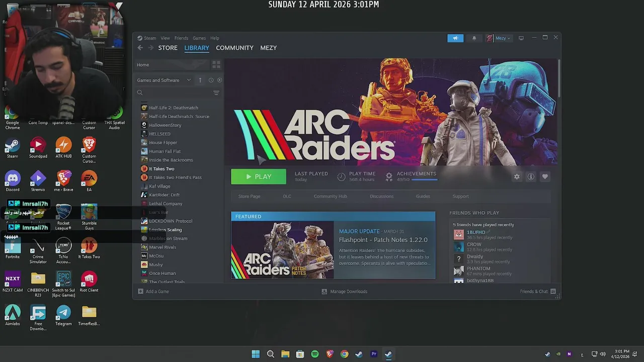This screenshot has width=644, height=362.
Task: Expand the Games and Software dropdown
Action: click(x=164, y=80)
